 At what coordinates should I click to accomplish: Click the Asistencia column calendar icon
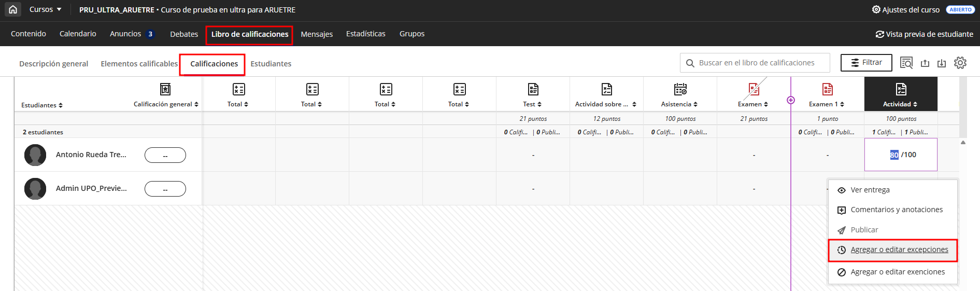pyautogui.click(x=680, y=89)
